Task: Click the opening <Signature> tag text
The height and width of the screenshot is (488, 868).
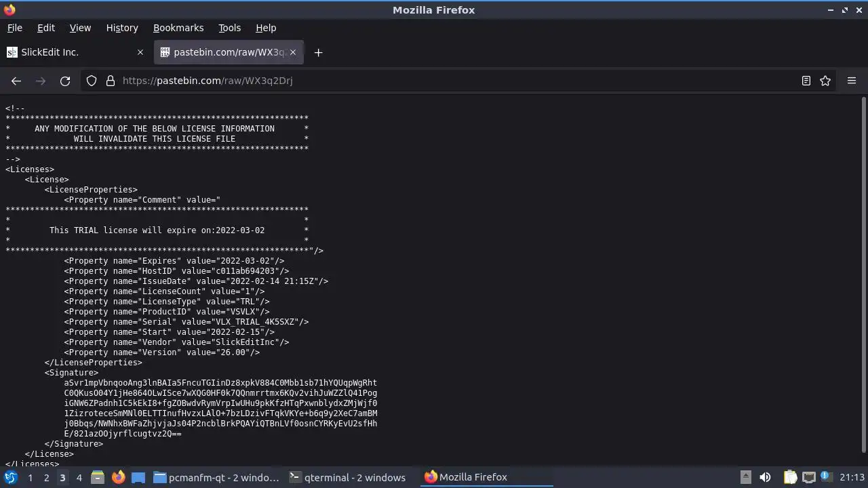Action: pos(71,373)
